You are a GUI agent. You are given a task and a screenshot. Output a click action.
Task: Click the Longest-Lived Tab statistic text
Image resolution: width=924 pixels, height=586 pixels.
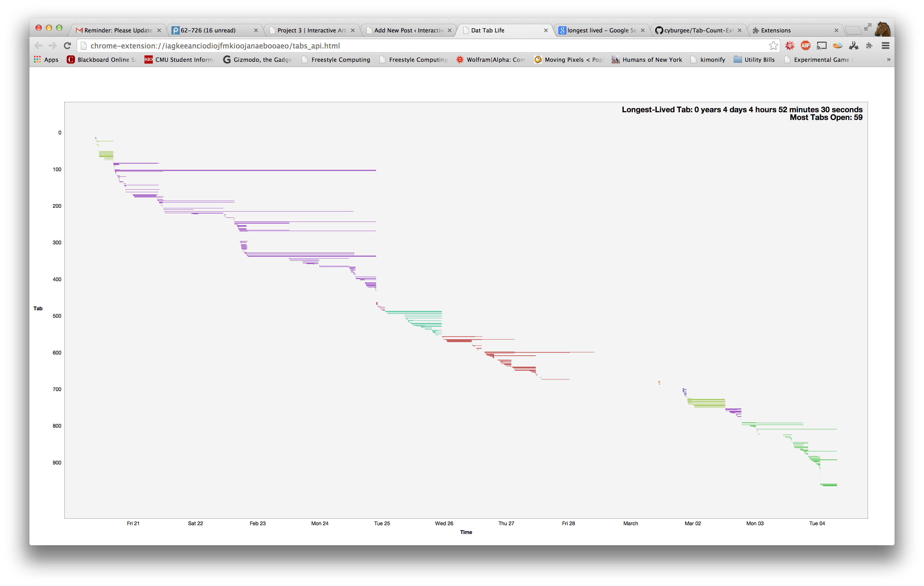click(x=742, y=109)
